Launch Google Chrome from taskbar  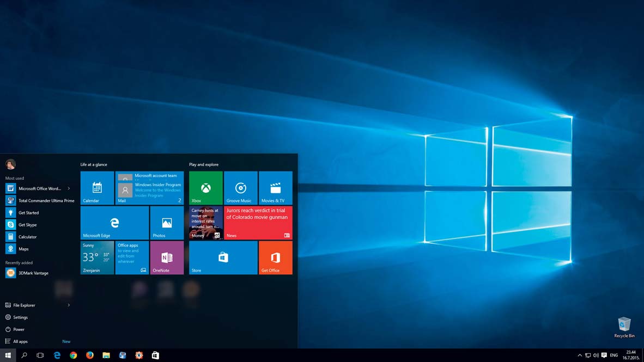click(74, 355)
